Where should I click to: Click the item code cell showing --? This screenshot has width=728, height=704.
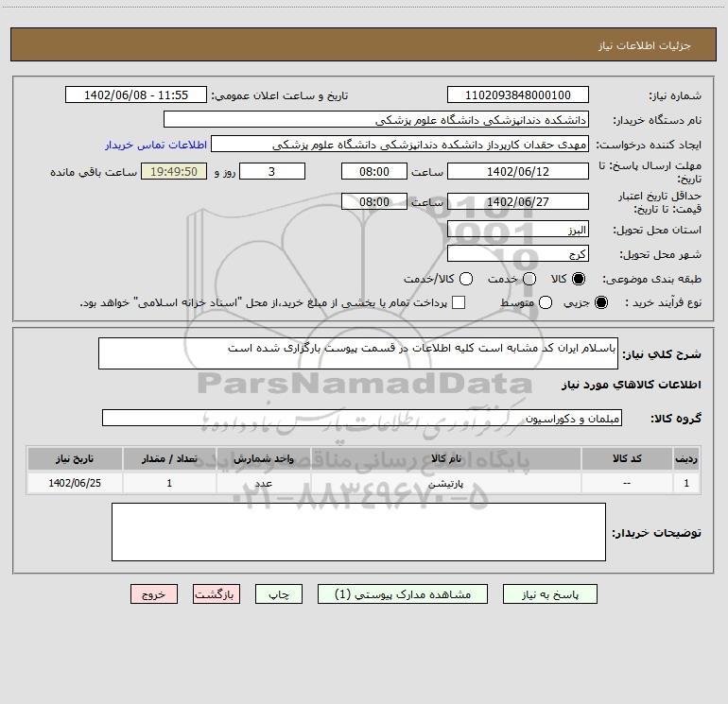[x=627, y=484]
